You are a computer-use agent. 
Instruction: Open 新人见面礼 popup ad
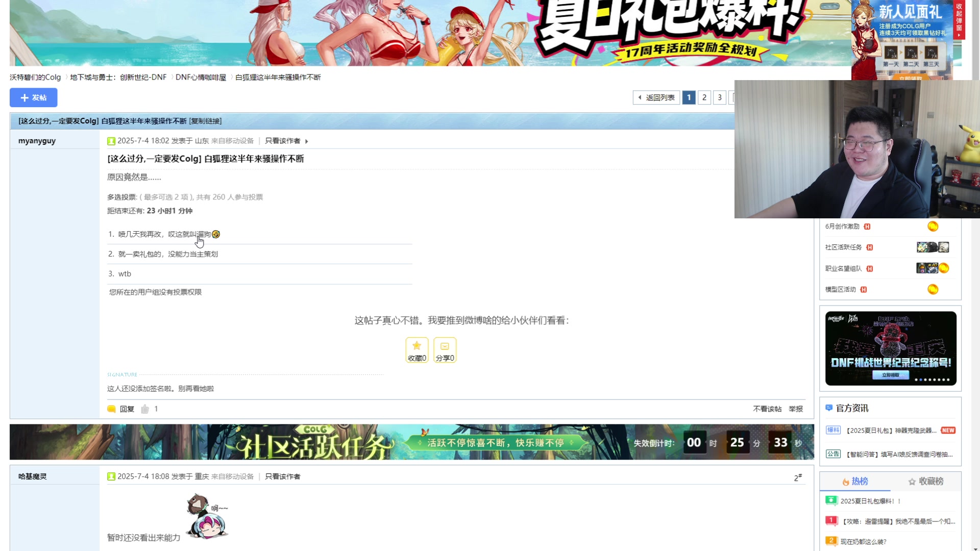(902, 40)
